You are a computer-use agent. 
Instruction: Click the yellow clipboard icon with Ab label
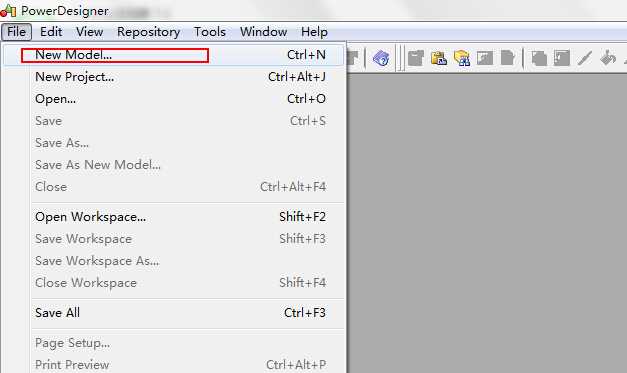coord(439,58)
